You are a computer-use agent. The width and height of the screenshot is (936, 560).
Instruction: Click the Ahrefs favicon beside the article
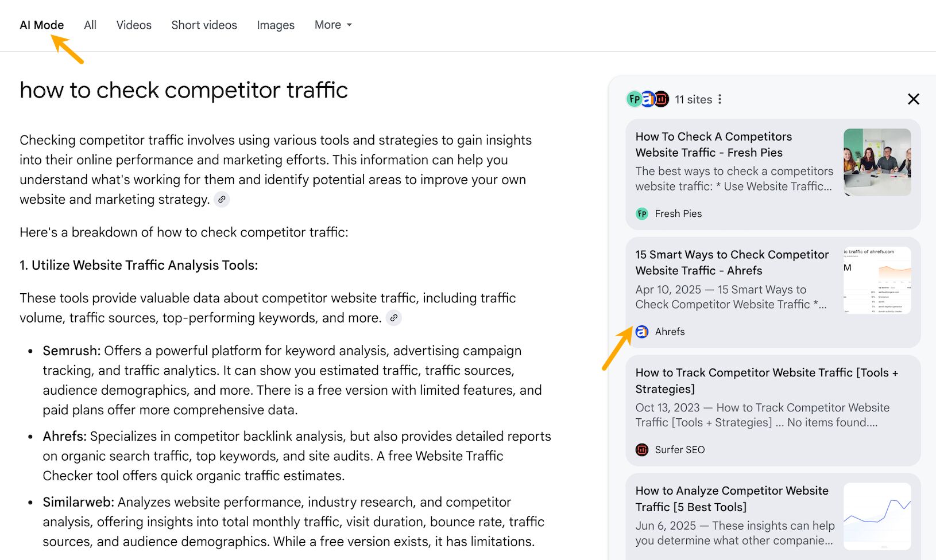point(641,332)
